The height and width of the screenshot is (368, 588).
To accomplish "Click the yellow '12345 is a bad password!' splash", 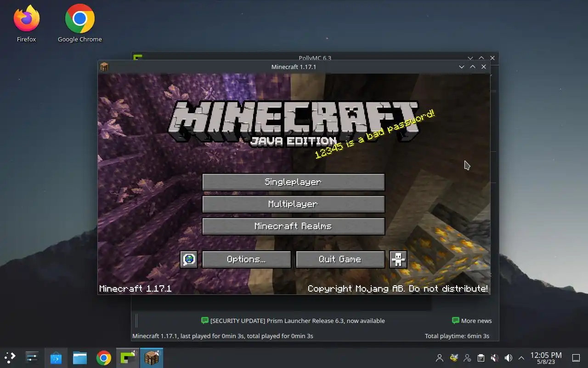I will [374, 134].
